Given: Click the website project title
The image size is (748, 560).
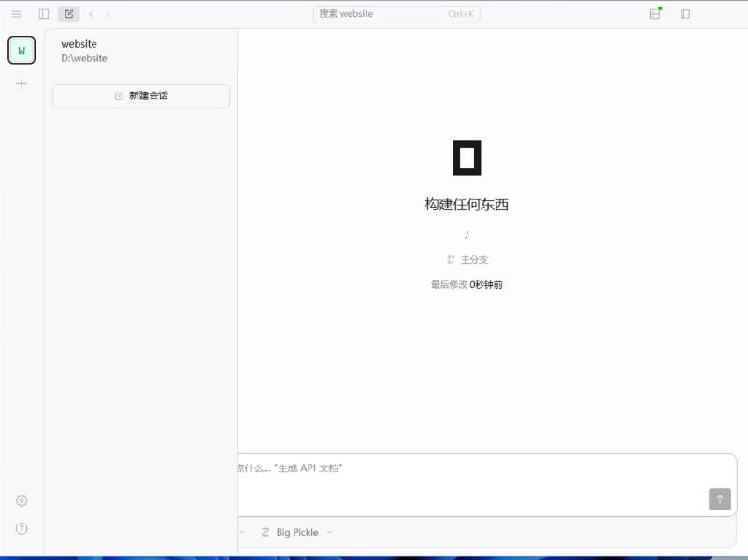Looking at the screenshot, I should point(79,44).
